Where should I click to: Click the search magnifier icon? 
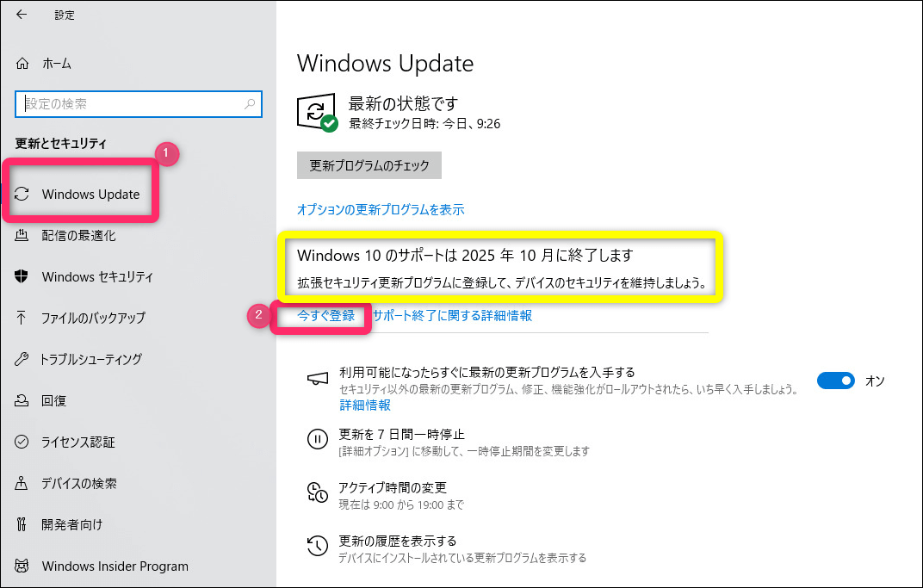pyautogui.click(x=250, y=104)
